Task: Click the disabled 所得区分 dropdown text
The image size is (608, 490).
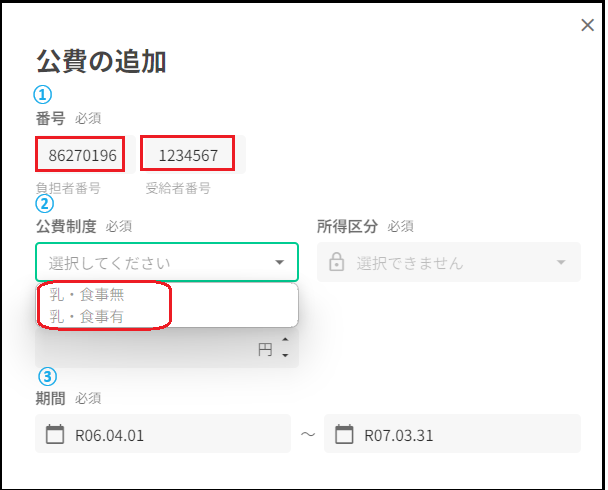Action: [410, 263]
